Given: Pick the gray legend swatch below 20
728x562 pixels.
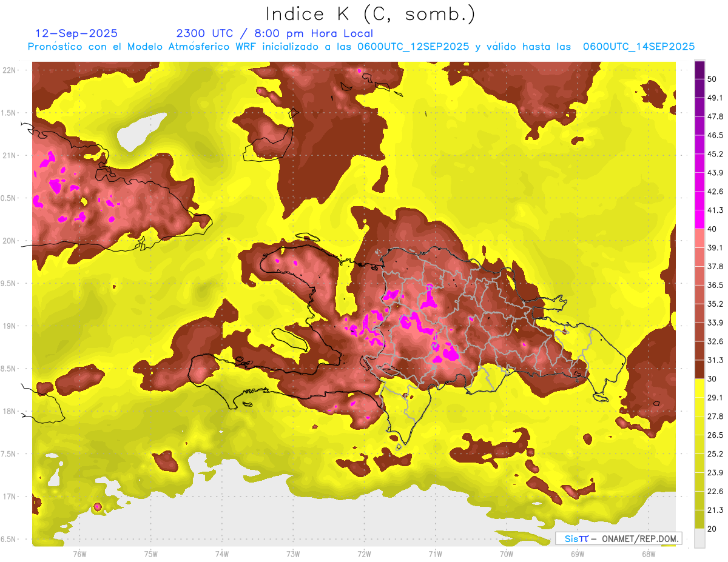Looking at the screenshot, I should 699,538.
